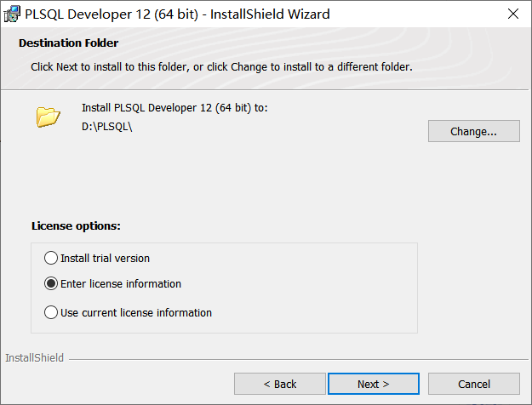532x405 pixels.
Task: Close the InstallShield Wizard window
Action: [512, 14]
